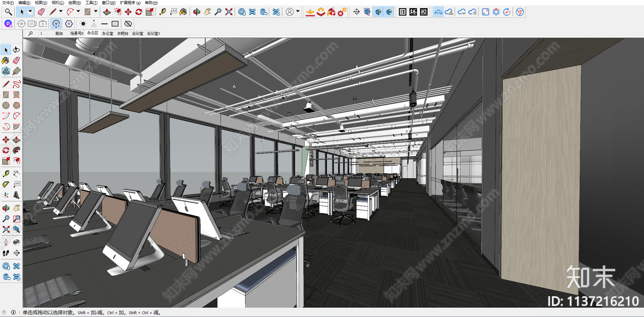
Task: Expand the Arc tool dropdown arrow
Action: [x=78, y=12]
